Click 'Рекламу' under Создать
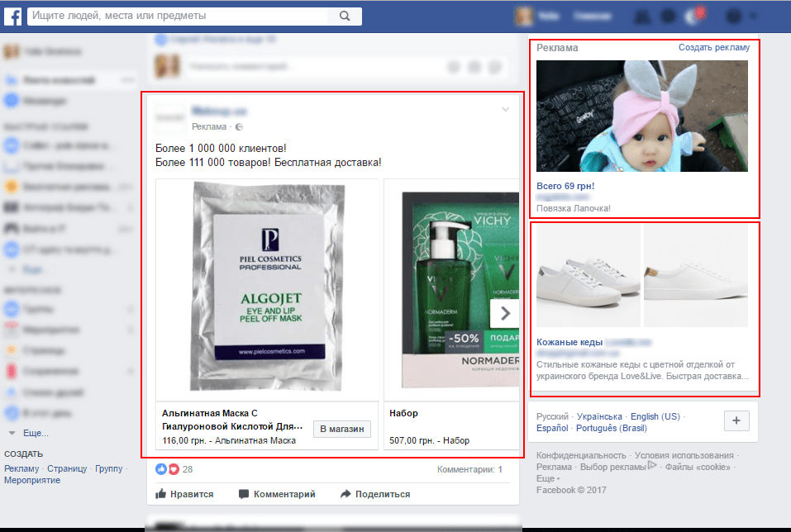Screen dimensions: 791x532 [21, 468]
